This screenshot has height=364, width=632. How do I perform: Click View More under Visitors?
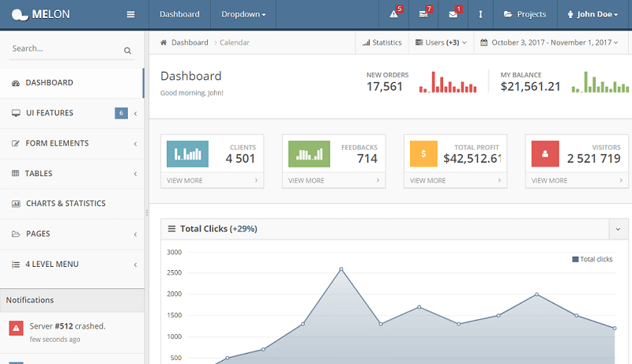tap(577, 180)
